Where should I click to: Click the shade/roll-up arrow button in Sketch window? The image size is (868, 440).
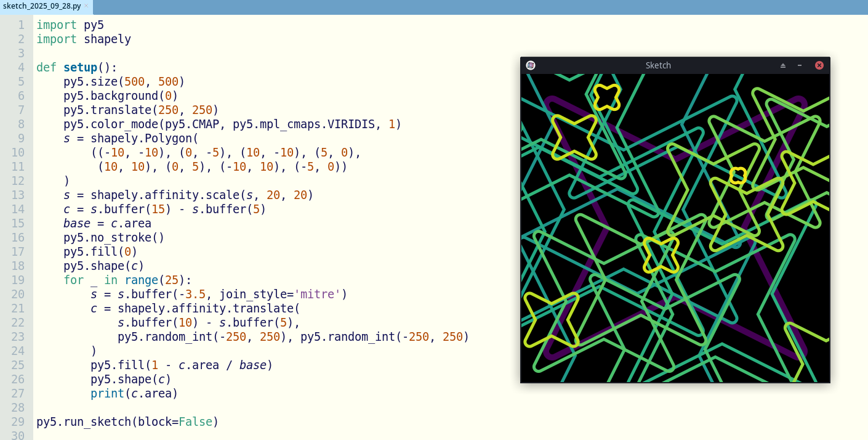[x=783, y=65]
